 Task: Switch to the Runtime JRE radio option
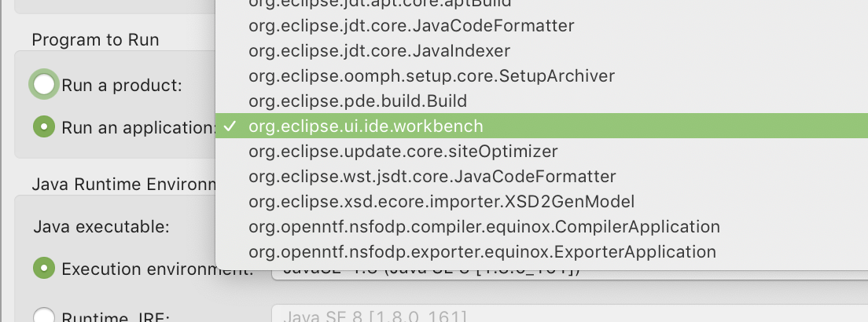coord(44,317)
